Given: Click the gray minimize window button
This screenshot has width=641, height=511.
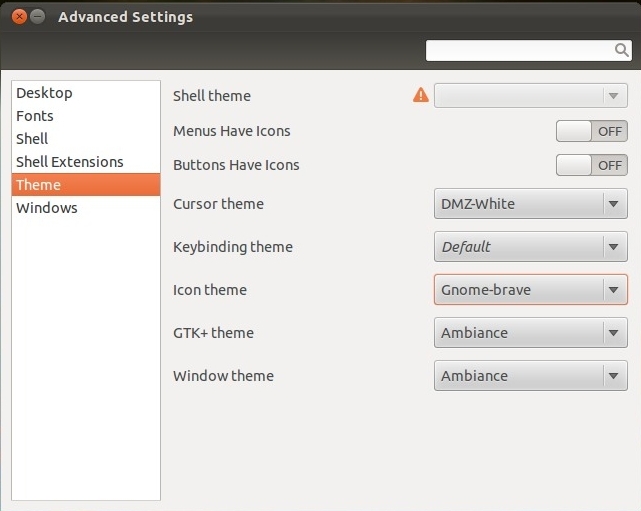Looking at the screenshot, I should tap(38, 17).
